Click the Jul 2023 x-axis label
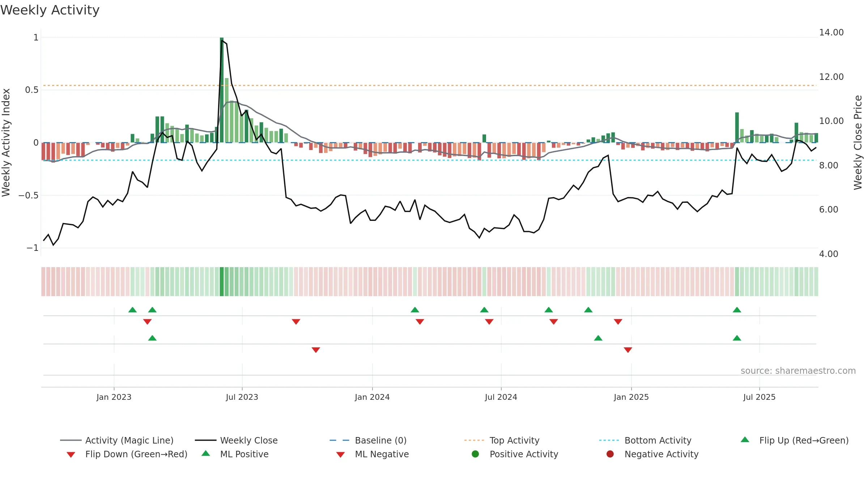868x488 pixels. click(242, 397)
